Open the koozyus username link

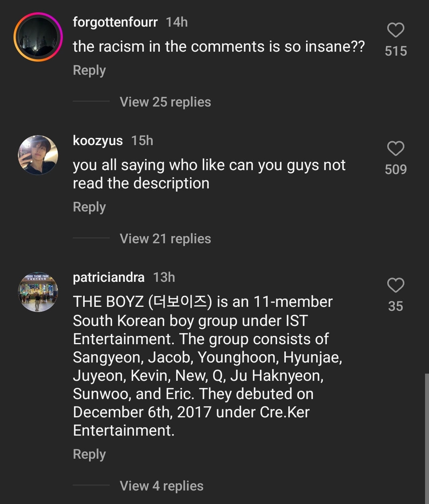[x=98, y=140]
